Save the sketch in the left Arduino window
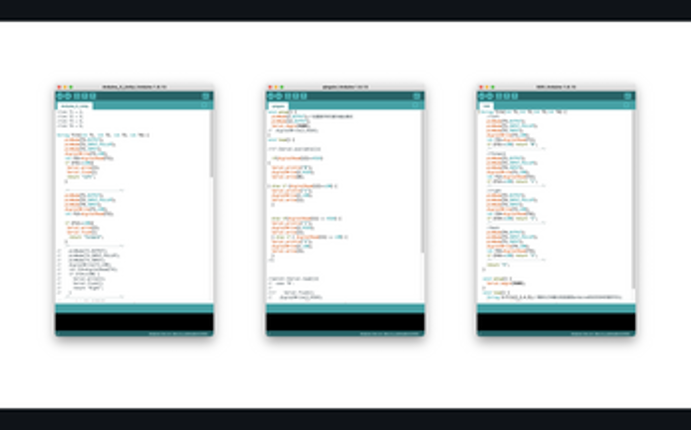 93,96
